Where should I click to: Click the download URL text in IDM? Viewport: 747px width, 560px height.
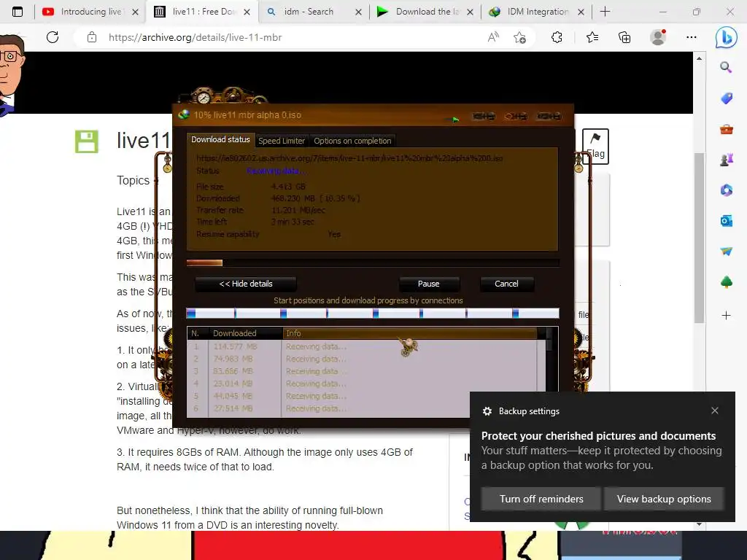pyautogui.click(x=349, y=158)
